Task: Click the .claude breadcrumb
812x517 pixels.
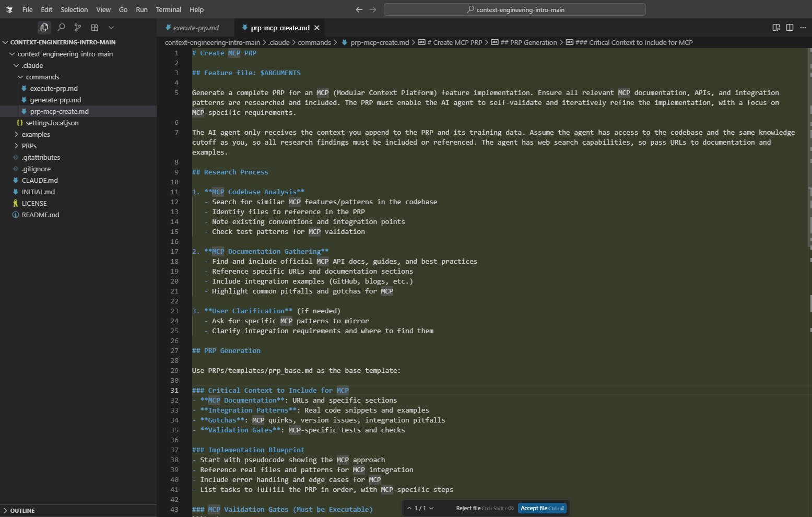Action: [279, 42]
